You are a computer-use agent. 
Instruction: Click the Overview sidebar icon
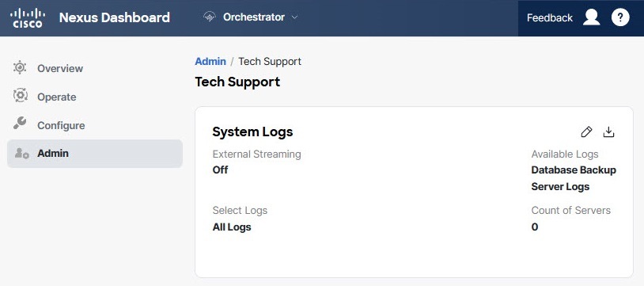(20, 68)
